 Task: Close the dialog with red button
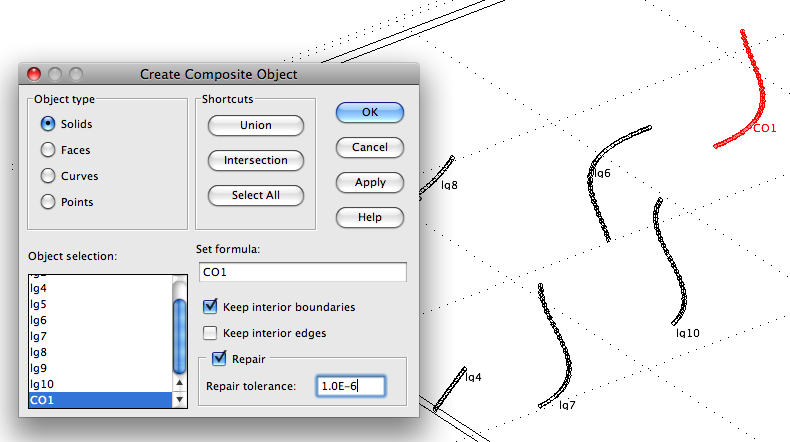click(x=33, y=74)
